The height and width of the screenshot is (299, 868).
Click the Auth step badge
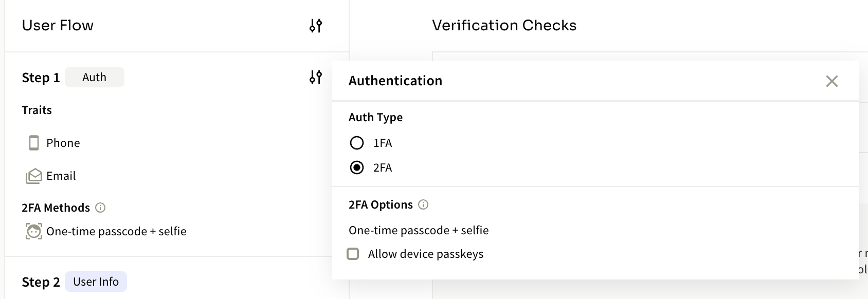(95, 77)
